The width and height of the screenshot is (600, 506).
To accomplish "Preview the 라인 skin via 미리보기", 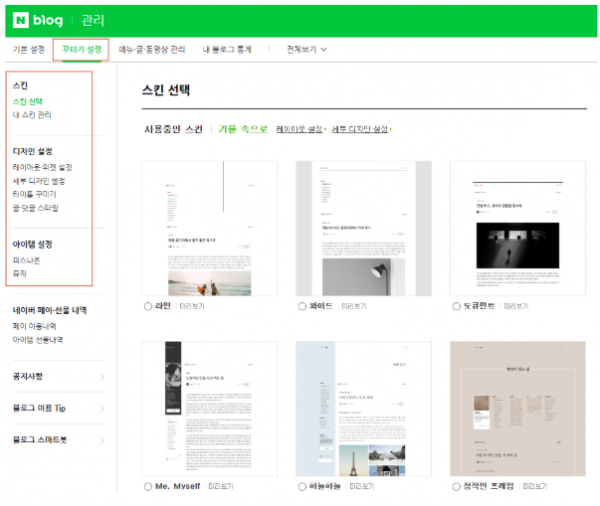I will click(192, 306).
